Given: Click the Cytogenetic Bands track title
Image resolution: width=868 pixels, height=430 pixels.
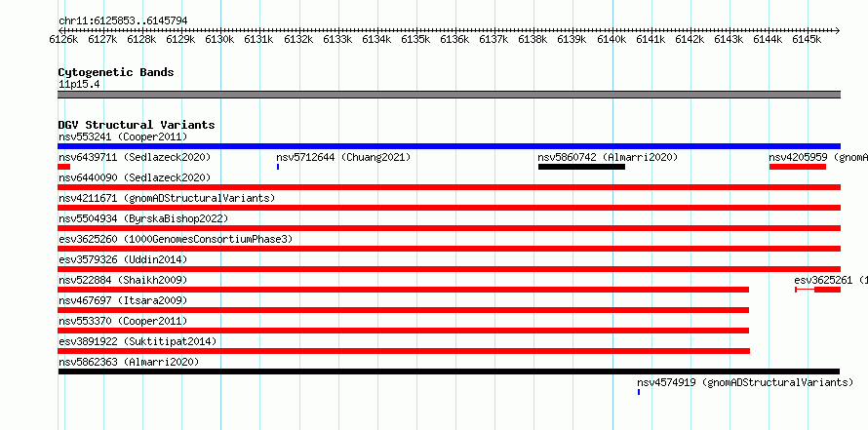Looking at the screenshot, I should [116, 72].
